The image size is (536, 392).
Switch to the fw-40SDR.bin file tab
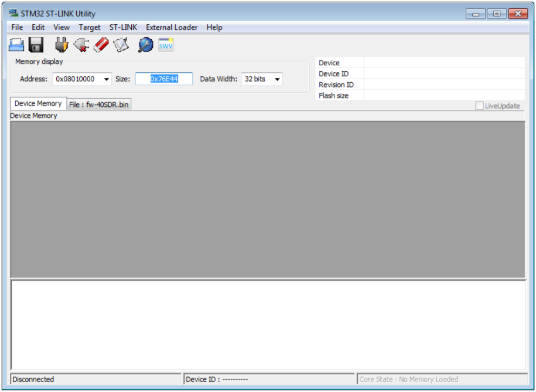(99, 104)
